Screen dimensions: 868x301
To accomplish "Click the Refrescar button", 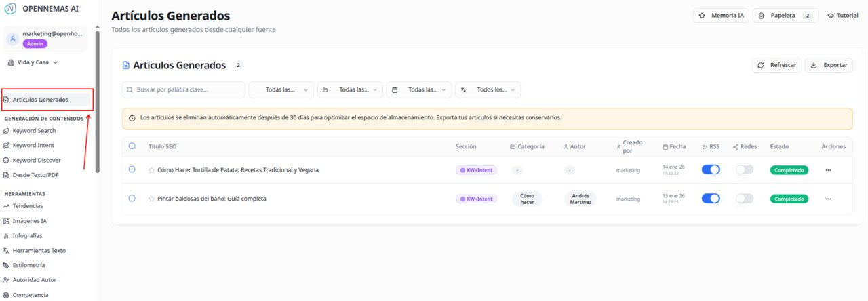I will [x=777, y=65].
